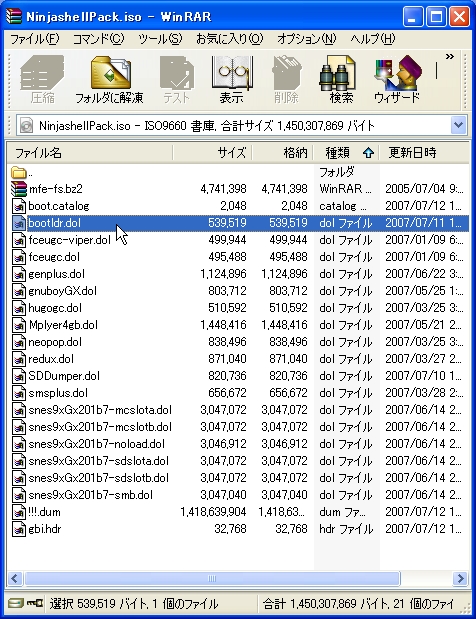Viewport: 476px width, 619px height.
Task: Sort by 種類 column header
Action: coord(346,153)
